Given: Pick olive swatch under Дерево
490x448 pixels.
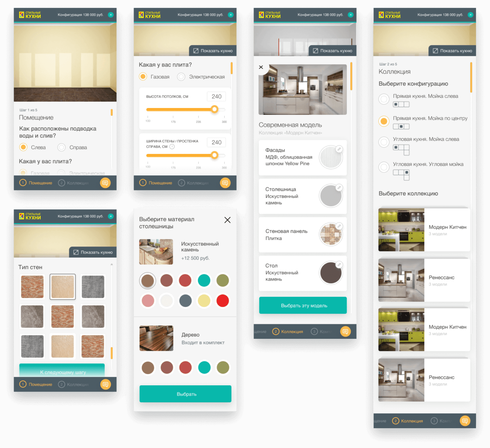Looking at the screenshot, I should pos(223,367).
